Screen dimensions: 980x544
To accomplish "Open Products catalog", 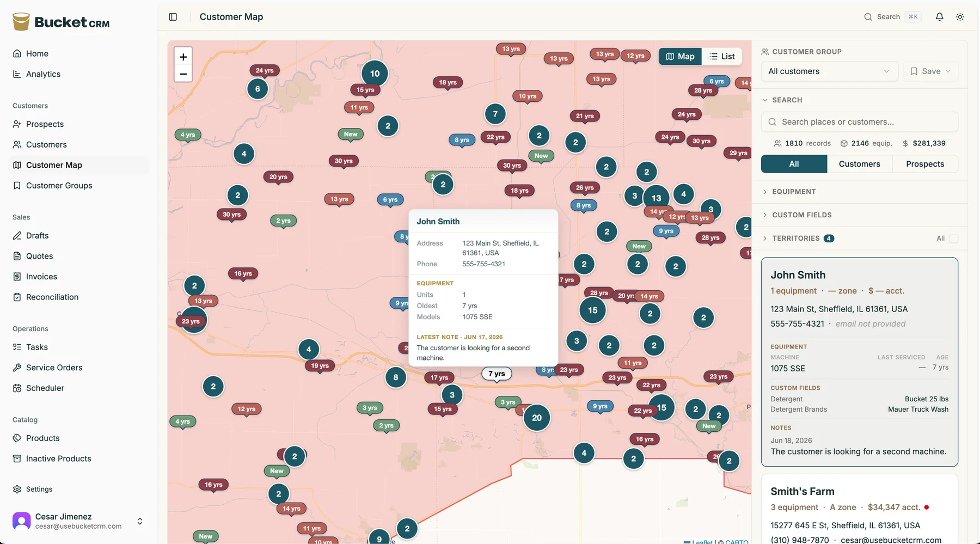I will (x=79, y=438).
